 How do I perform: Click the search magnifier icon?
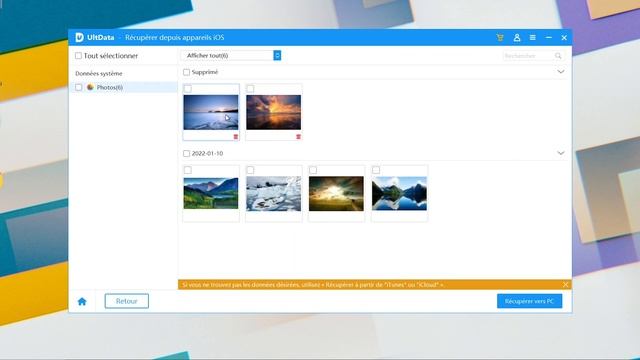pyautogui.click(x=558, y=56)
